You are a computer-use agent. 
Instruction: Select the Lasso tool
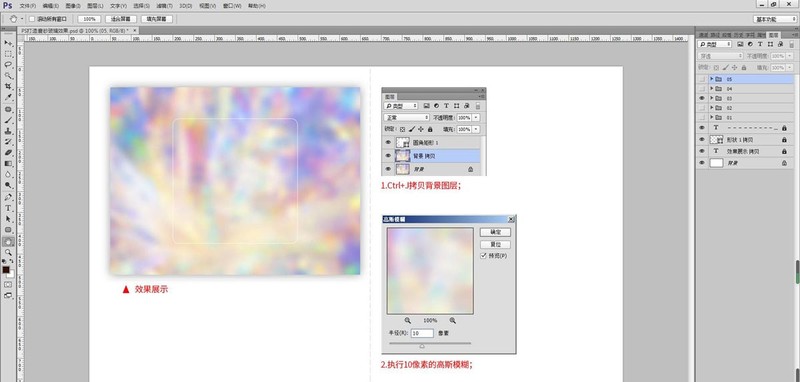point(8,65)
